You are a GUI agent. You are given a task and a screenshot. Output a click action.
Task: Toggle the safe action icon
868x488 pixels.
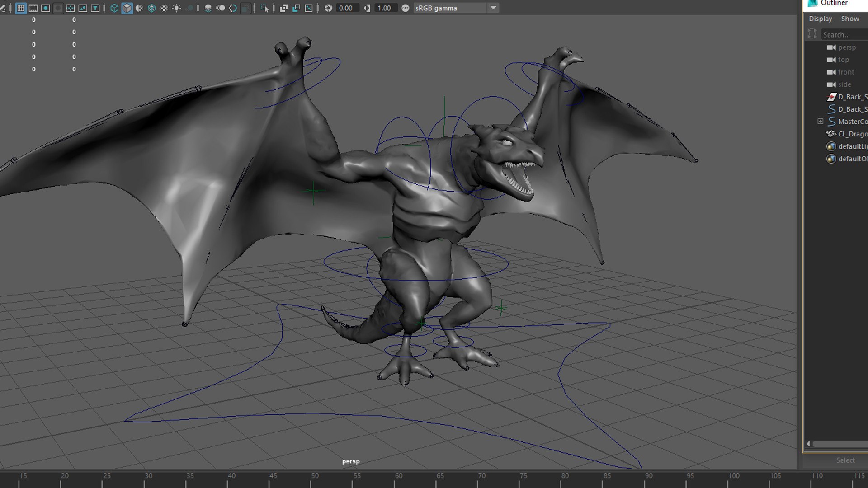(x=83, y=8)
